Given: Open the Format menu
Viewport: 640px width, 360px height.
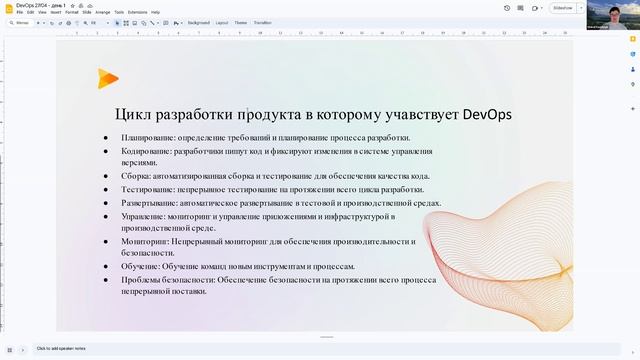Looking at the screenshot, I should tap(72, 12).
